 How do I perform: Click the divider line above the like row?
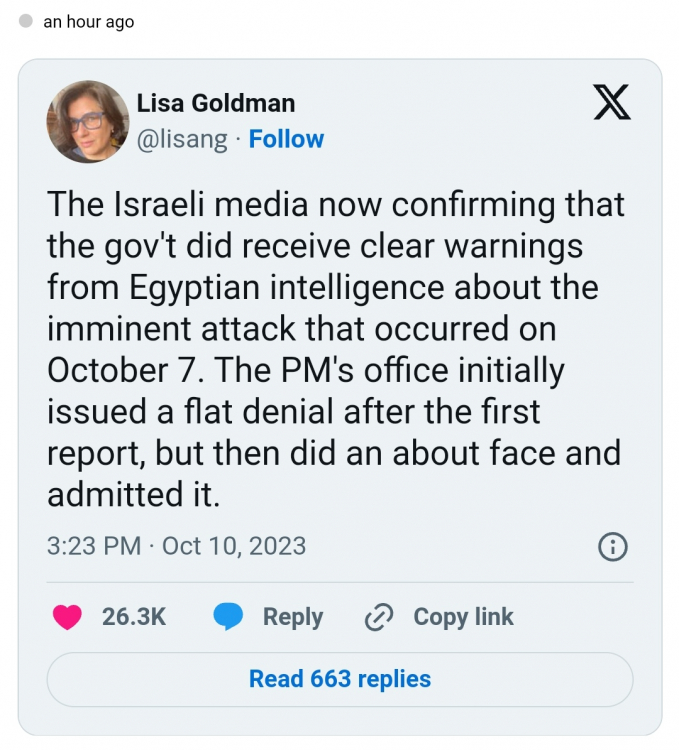[x=340, y=582]
